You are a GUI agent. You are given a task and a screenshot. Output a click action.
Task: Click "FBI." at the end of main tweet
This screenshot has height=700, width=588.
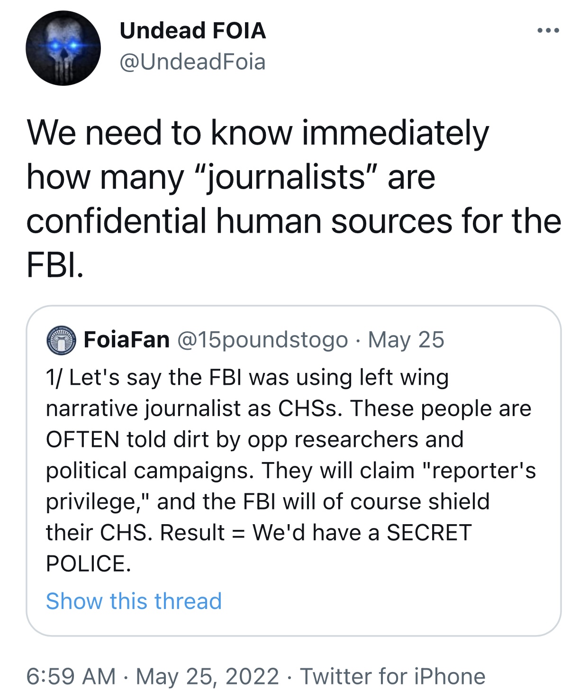[x=55, y=265]
